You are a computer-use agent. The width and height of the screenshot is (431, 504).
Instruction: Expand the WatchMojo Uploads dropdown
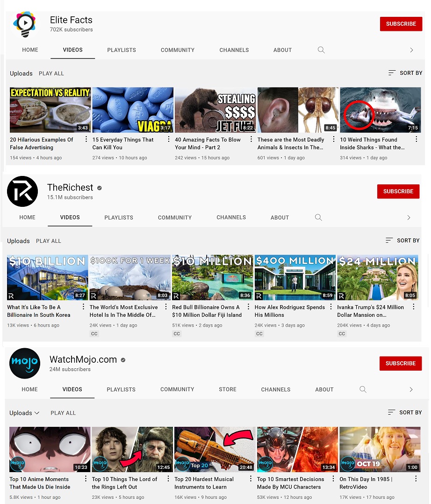pyautogui.click(x=24, y=413)
